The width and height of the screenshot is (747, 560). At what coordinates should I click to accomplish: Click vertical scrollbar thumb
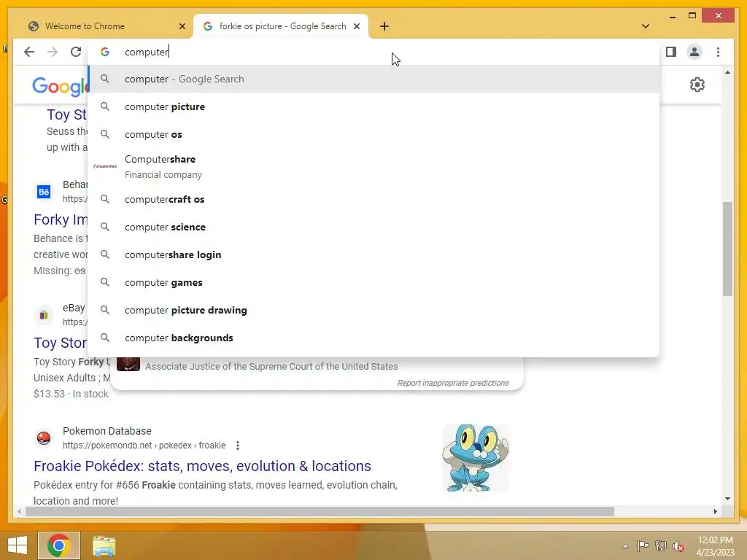pyautogui.click(x=727, y=249)
